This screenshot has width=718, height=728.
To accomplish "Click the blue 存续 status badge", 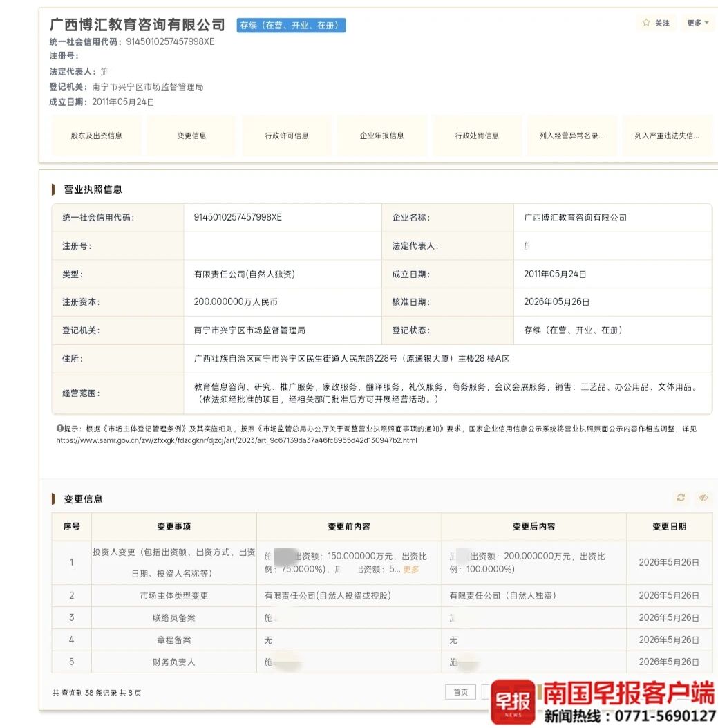I will pos(291,25).
